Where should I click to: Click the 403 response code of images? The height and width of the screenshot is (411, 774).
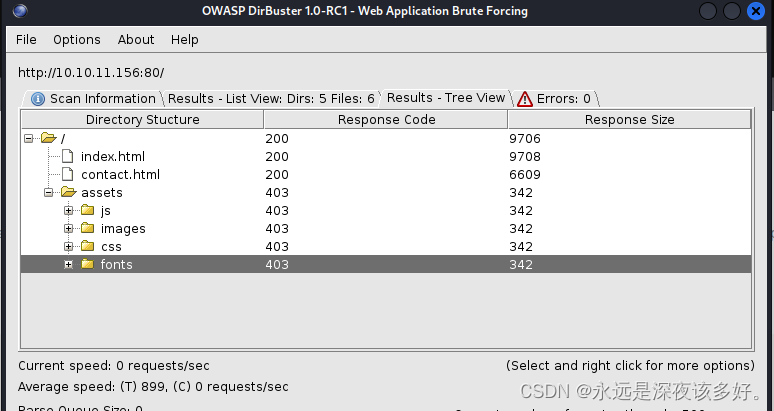coord(277,229)
